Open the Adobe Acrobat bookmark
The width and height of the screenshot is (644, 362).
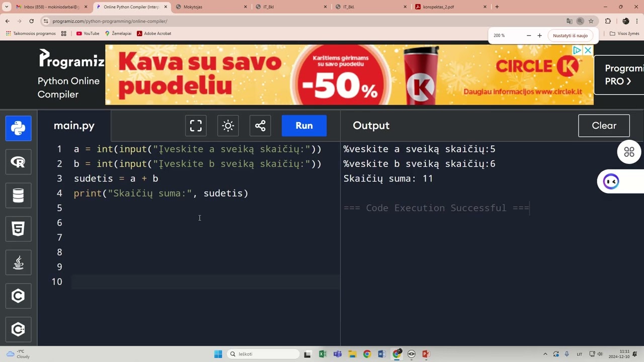click(x=154, y=33)
